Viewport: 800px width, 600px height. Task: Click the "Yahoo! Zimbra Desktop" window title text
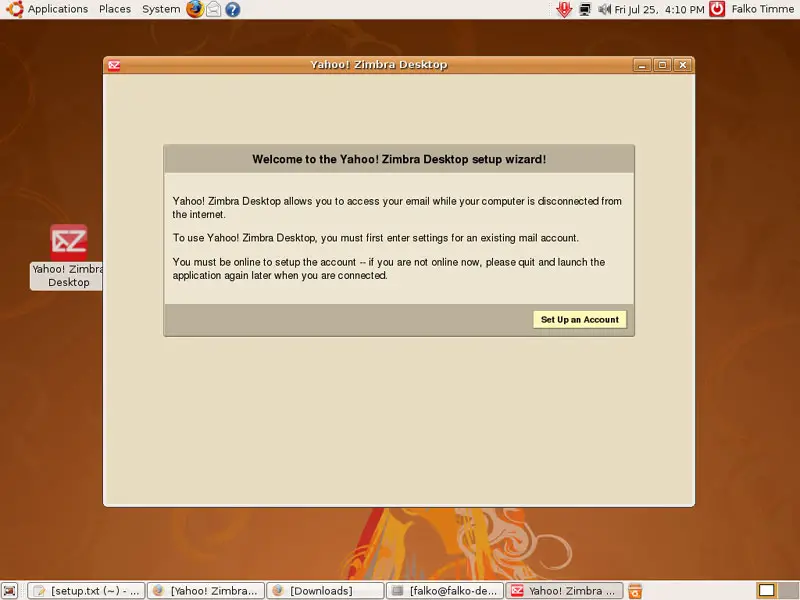(x=379, y=65)
